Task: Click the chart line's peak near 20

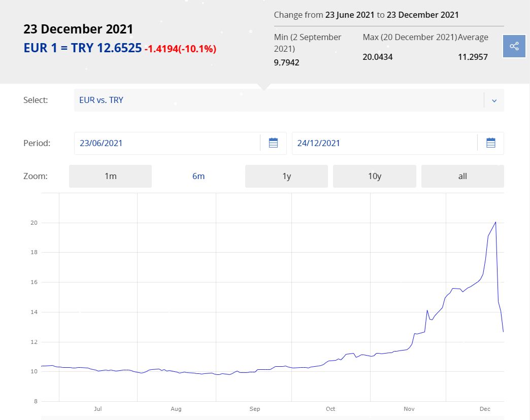Action: pos(495,222)
